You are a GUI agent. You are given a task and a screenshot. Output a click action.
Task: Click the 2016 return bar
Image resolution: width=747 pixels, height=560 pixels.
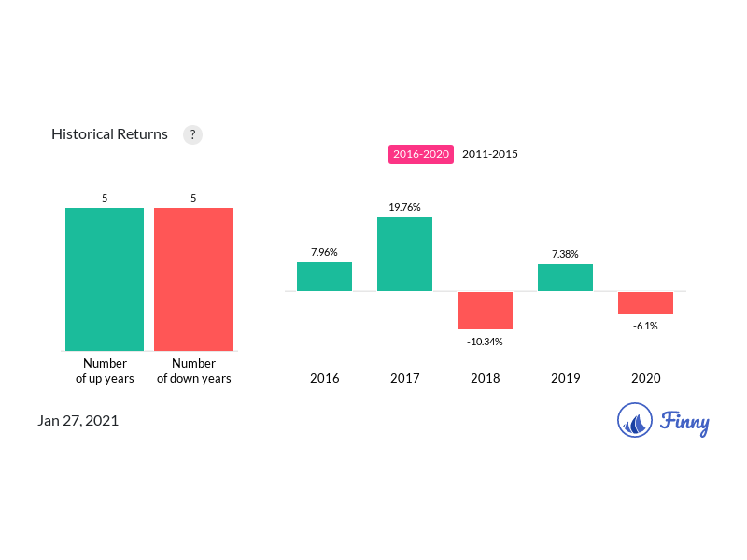click(x=324, y=277)
